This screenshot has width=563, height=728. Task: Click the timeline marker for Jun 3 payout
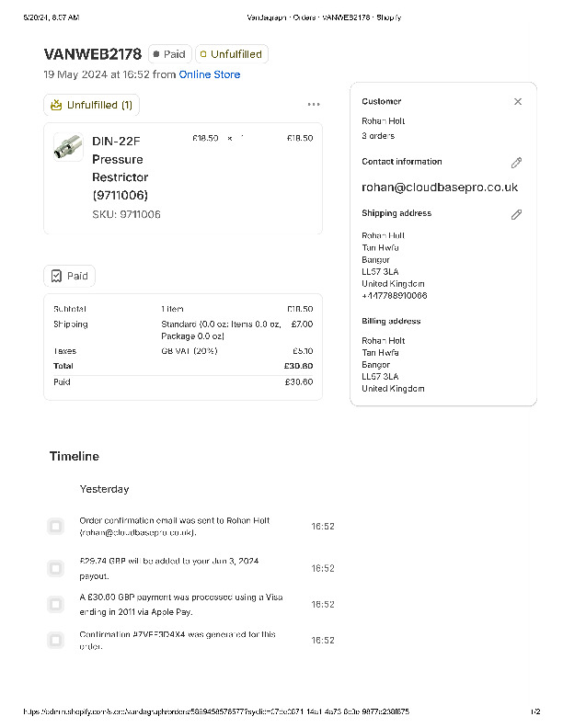point(55,568)
